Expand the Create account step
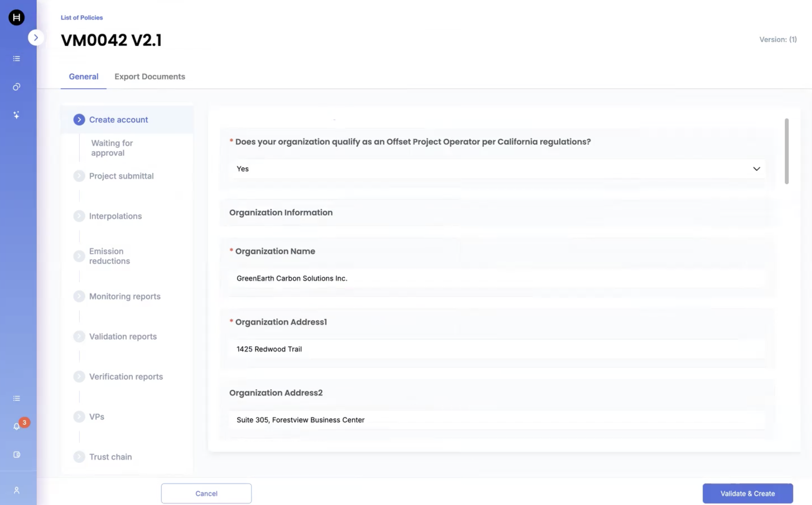 118,119
